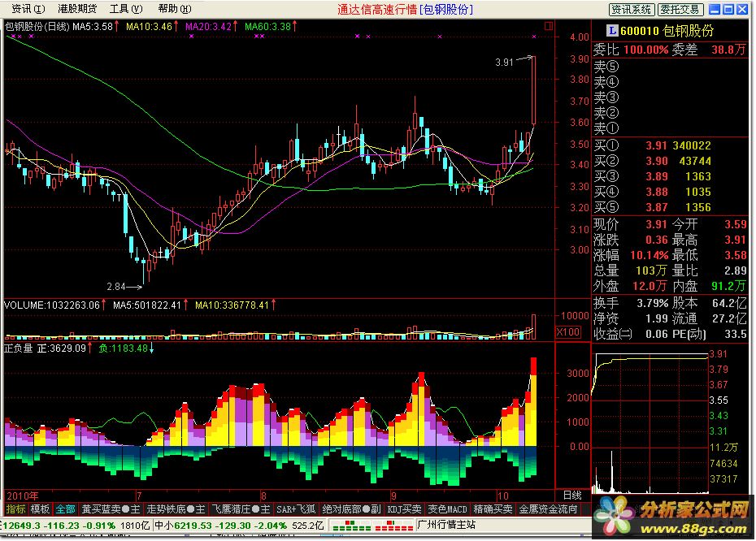Click the 日线 period label
The width and height of the screenshot is (756, 541).
coord(572,496)
